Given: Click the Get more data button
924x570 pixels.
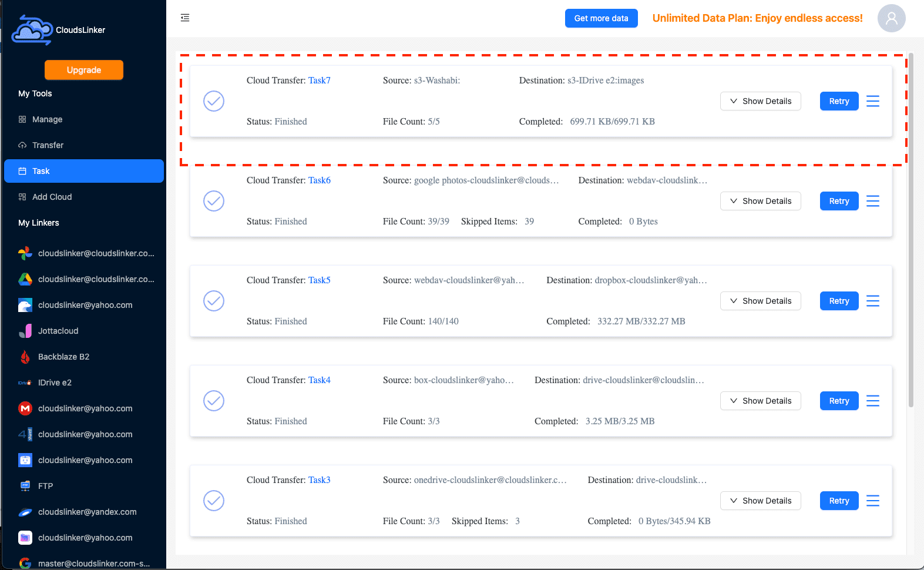Looking at the screenshot, I should tap(602, 18).
